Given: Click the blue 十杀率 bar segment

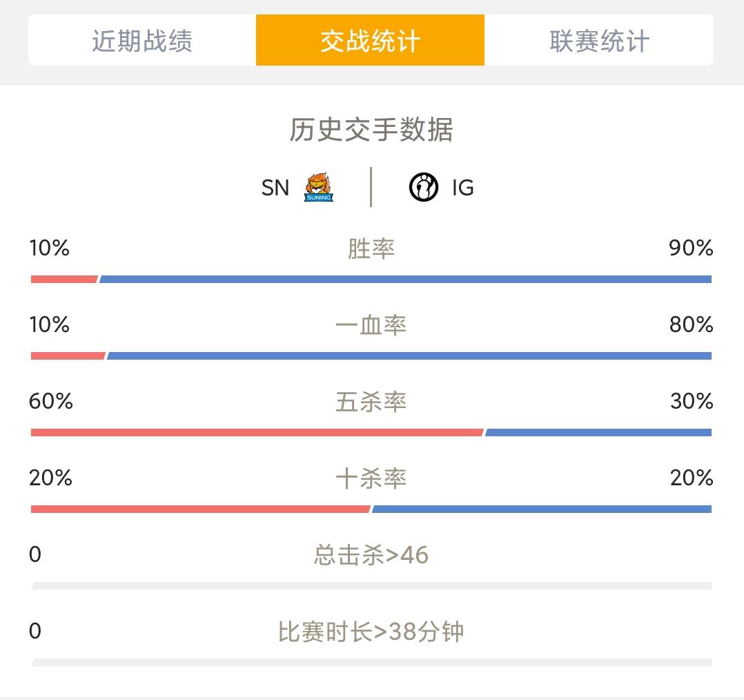Looking at the screenshot, I should coord(542,509).
